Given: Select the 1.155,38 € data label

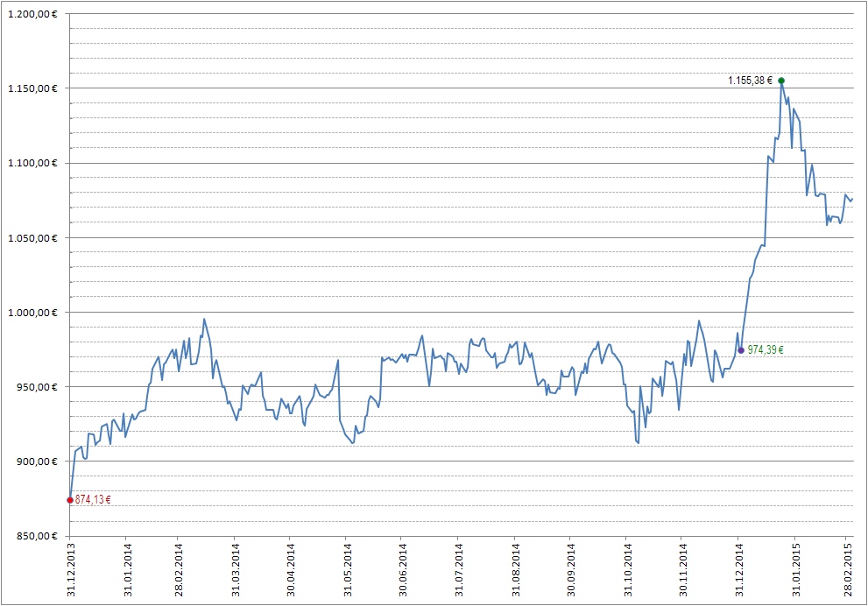Looking at the screenshot, I should (x=750, y=81).
